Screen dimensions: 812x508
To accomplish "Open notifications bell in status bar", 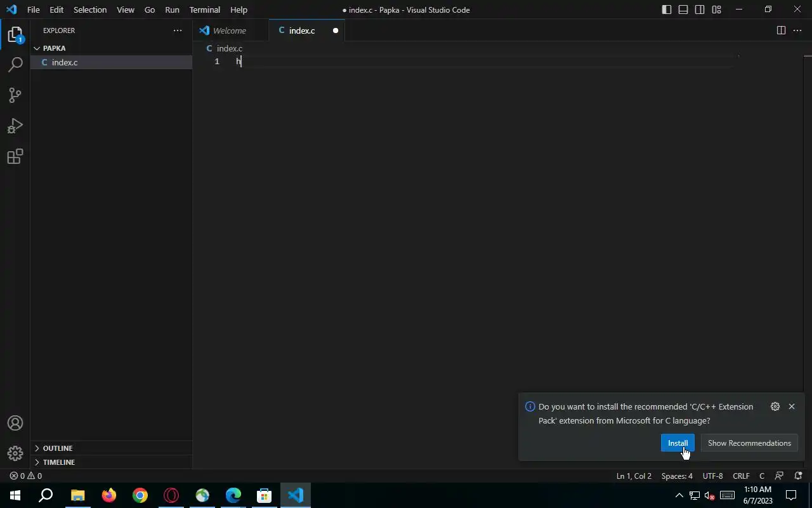I will click(799, 476).
